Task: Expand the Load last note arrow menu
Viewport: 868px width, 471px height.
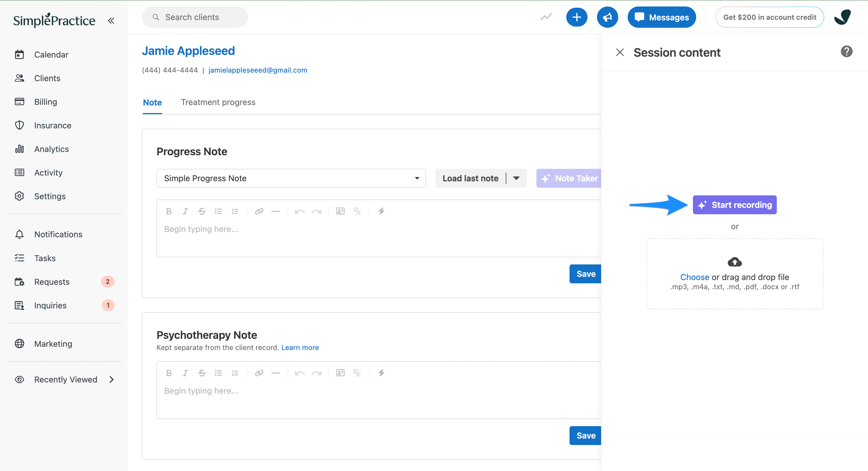Action: [516, 178]
